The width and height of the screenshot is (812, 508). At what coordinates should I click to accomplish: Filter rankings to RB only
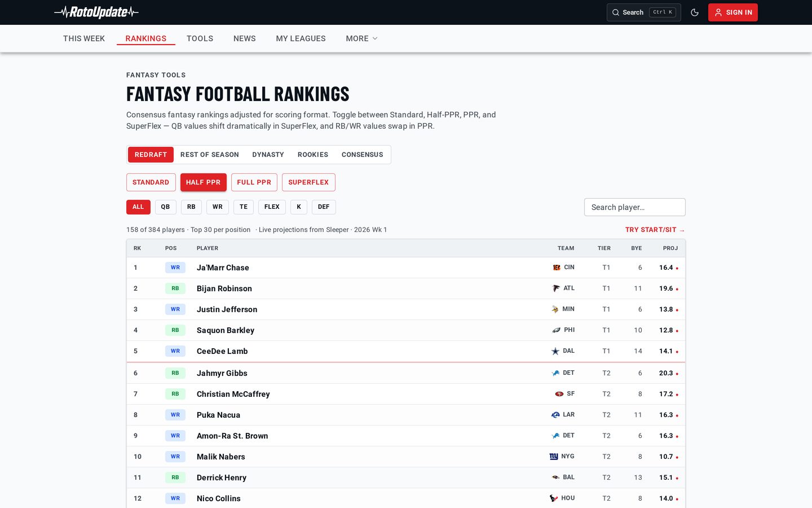click(x=191, y=207)
